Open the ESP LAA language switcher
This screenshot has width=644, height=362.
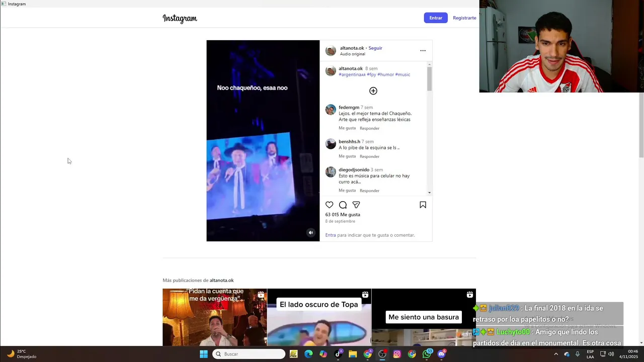tap(590, 354)
